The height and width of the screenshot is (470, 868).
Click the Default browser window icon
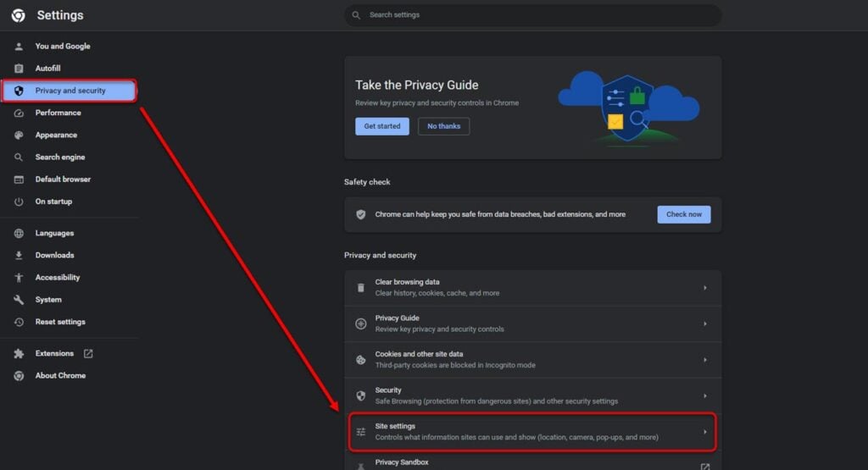click(x=19, y=180)
